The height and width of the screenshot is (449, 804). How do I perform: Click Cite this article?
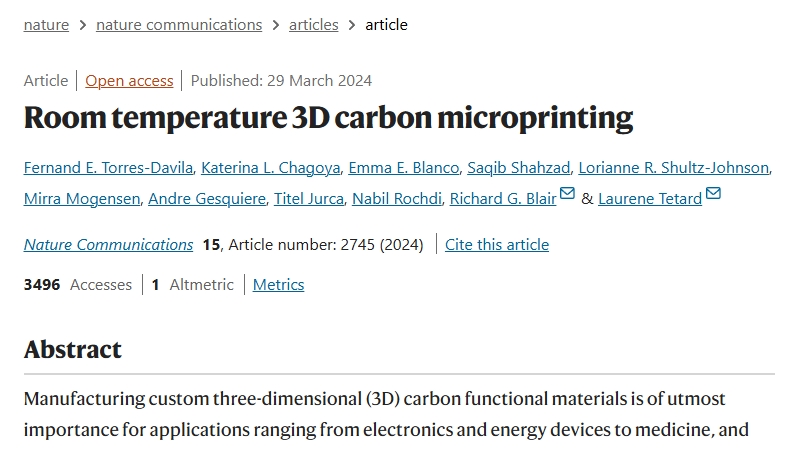[497, 245]
